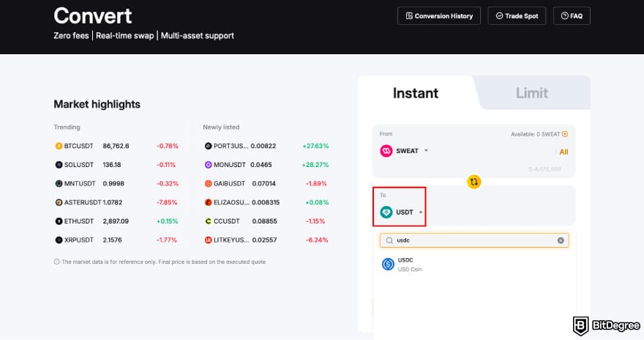Select USDC from the search results
Screen dimensions: 644x340
coord(474,265)
